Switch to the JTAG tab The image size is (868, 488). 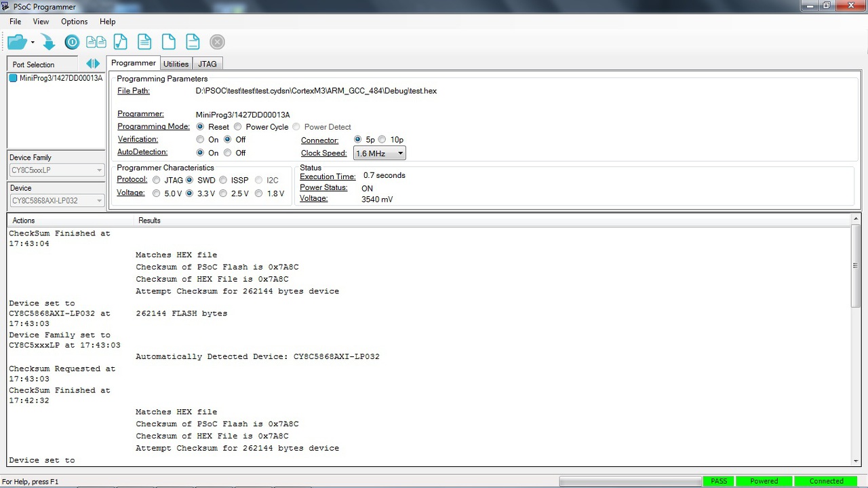208,64
